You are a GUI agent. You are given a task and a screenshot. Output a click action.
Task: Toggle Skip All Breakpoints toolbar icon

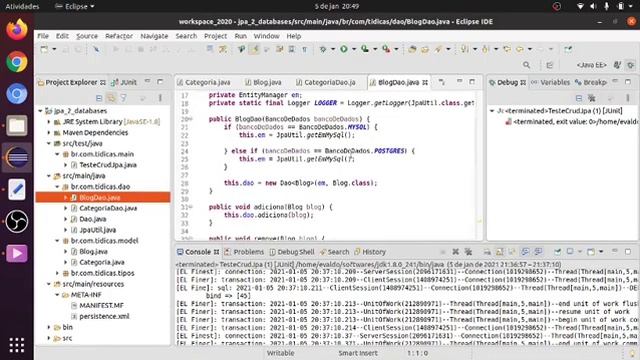point(96,49)
